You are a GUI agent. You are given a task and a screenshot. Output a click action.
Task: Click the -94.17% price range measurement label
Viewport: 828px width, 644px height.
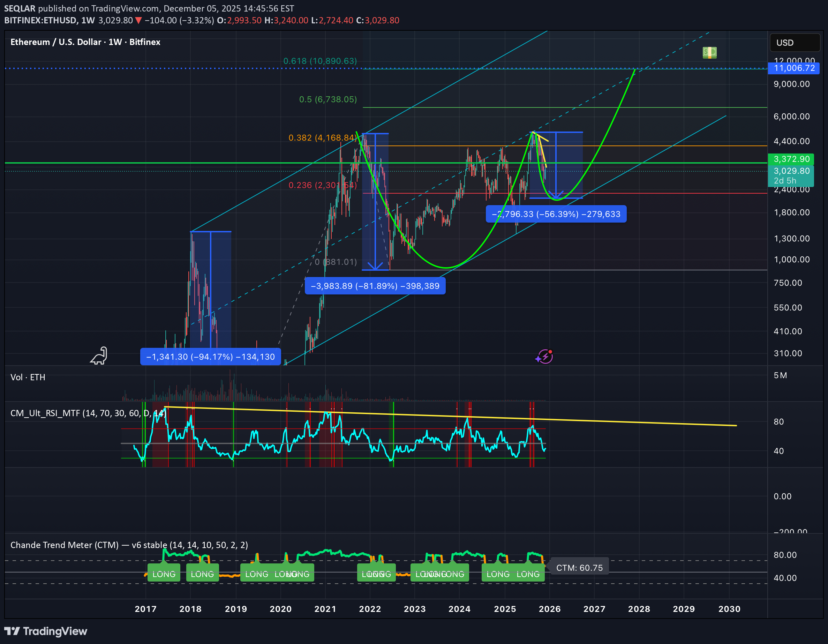[x=210, y=357]
